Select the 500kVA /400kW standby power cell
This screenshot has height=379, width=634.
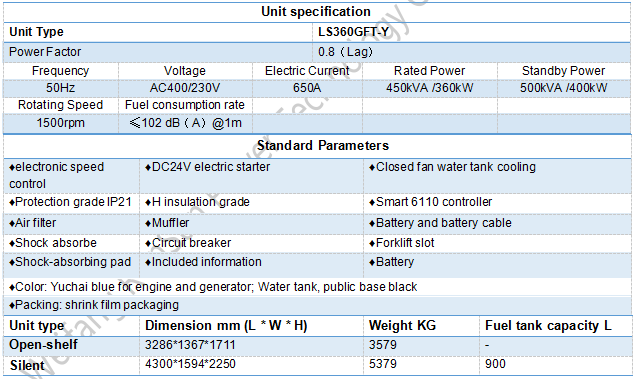[x=564, y=88]
